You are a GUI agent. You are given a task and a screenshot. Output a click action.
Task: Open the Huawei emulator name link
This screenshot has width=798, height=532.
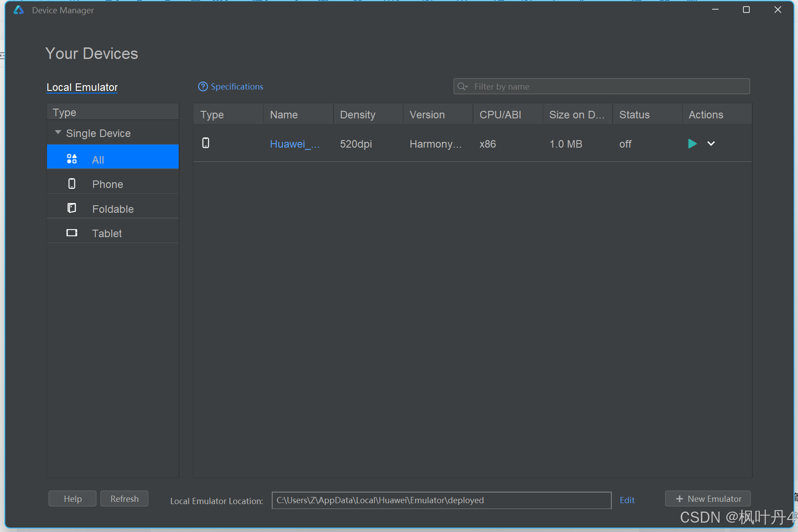click(294, 144)
